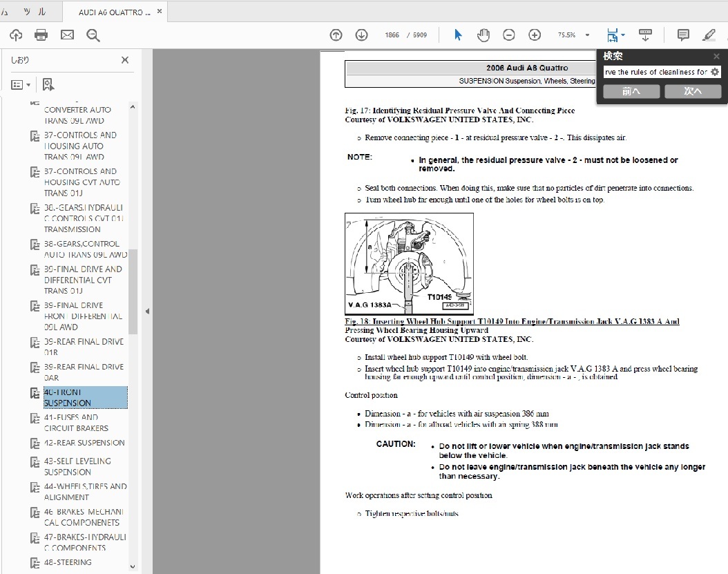This screenshot has width=728, height=574.
Task: Print the document with the printer icon
Action: (x=41, y=35)
